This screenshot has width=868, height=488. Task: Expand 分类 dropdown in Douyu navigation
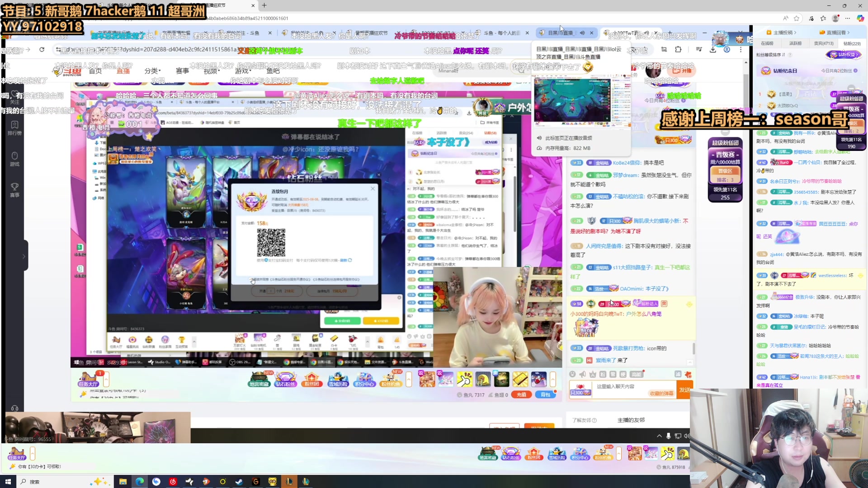pos(152,71)
